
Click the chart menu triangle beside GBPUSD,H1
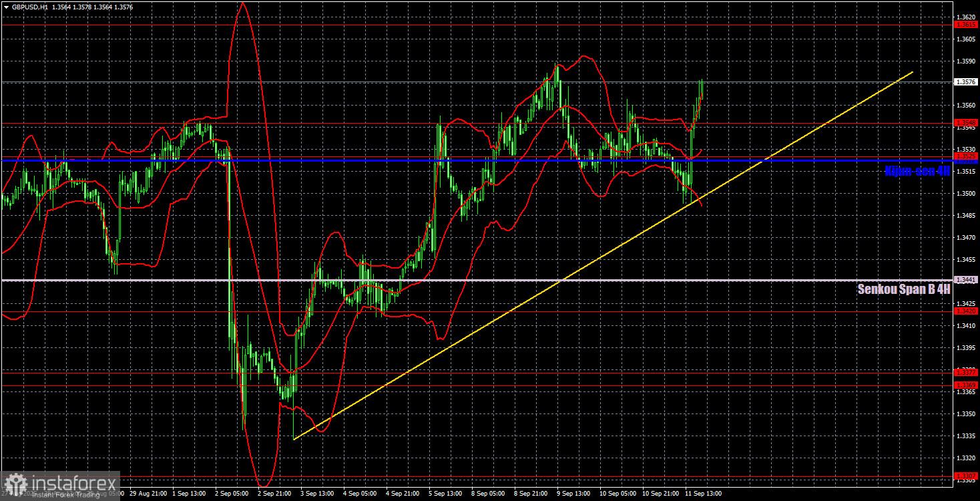[x=6, y=6]
